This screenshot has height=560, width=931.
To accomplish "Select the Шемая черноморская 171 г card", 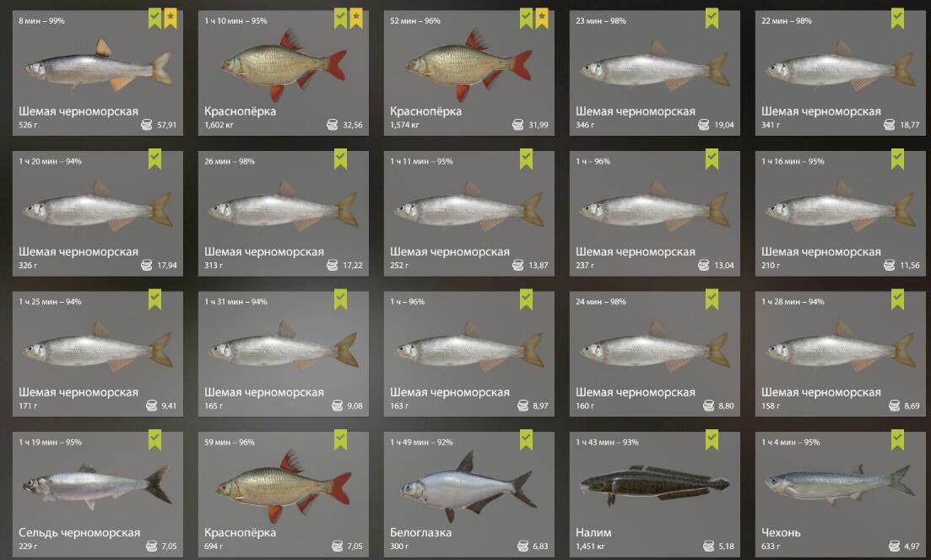I will point(98,354).
